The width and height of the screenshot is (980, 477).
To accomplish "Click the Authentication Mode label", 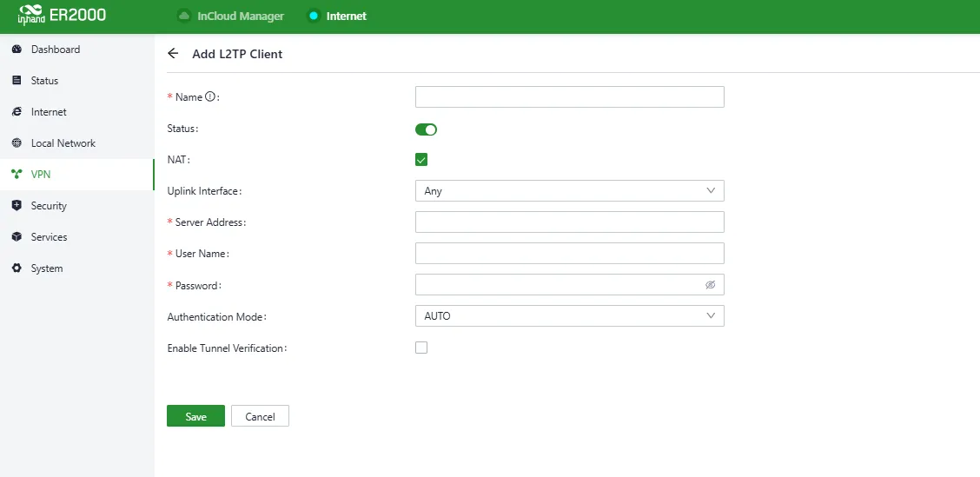I will point(217,317).
